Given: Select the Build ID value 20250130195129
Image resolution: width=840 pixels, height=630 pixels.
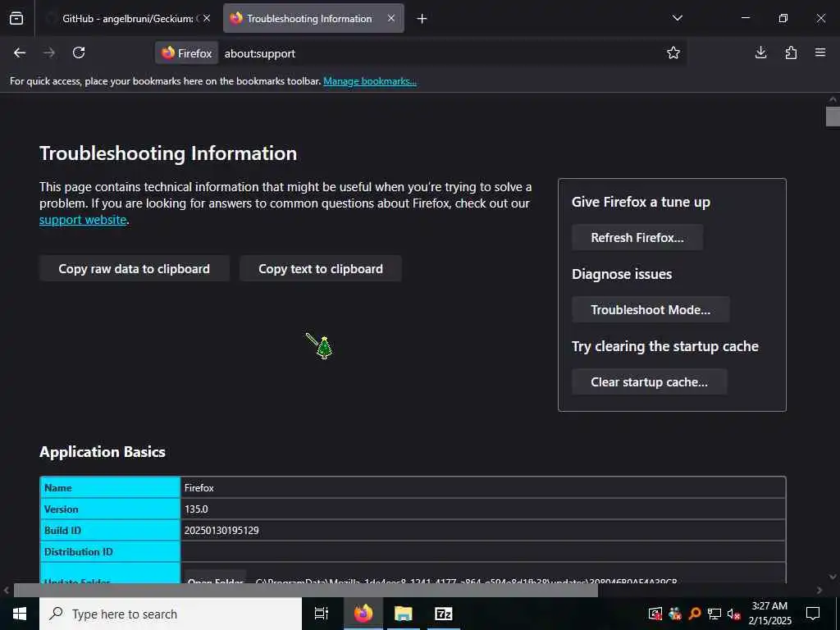Looking at the screenshot, I should click(221, 531).
